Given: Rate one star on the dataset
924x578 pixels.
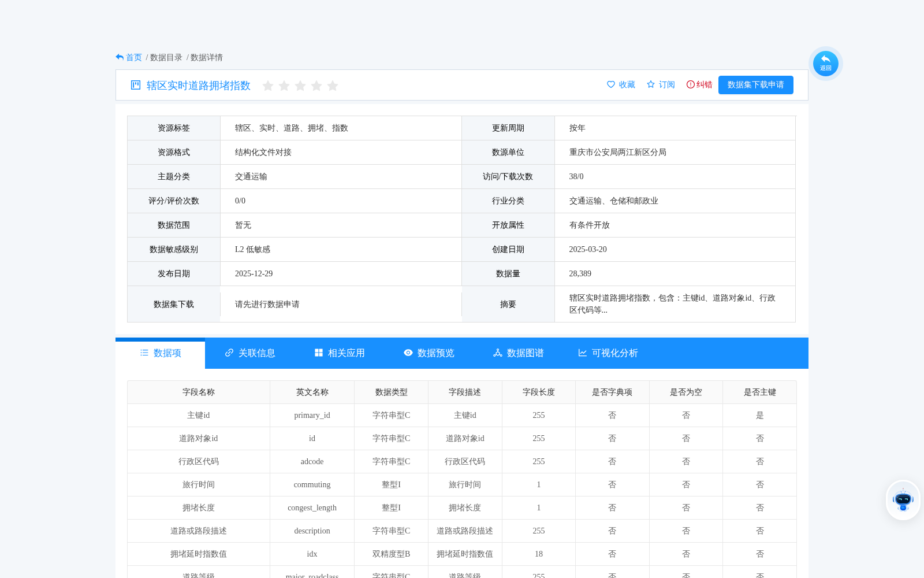Looking at the screenshot, I should (268, 86).
